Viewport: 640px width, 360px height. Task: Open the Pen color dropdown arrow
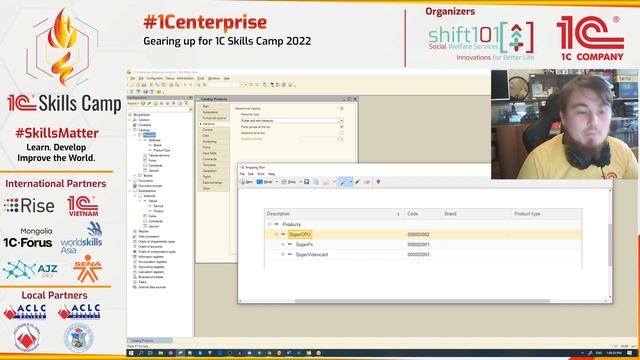pyautogui.click(x=351, y=182)
